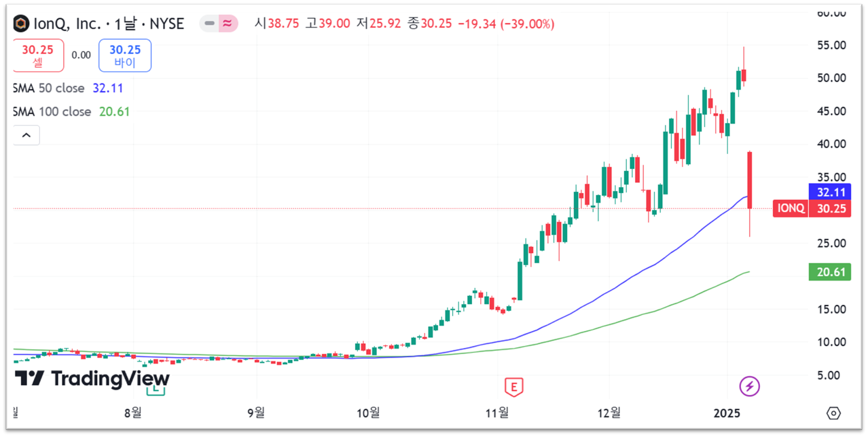
Task: Click the green marker under TradingView logo
Action: pyautogui.click(x=156, y=391)
